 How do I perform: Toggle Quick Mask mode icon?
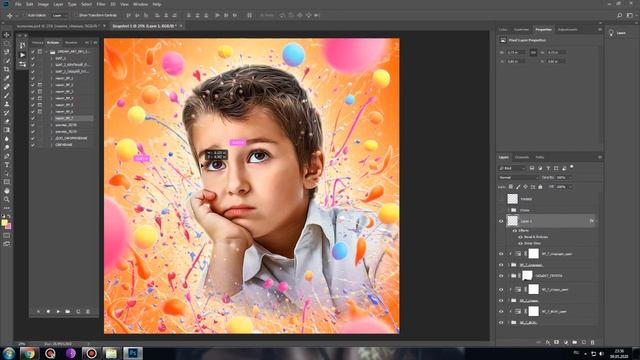coord(7,235)
